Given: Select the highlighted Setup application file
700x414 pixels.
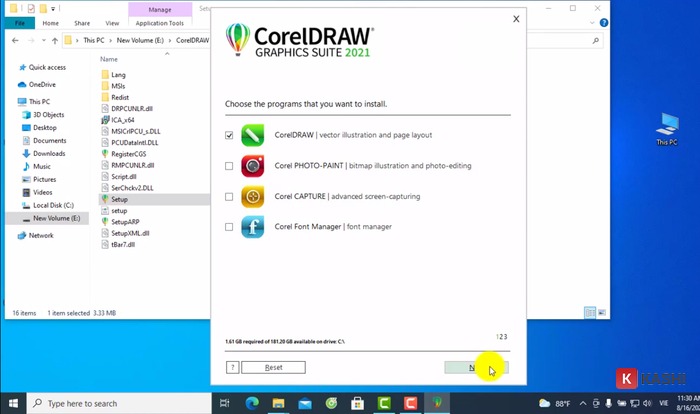Looking at the screenshot, I should pos(119,199).
